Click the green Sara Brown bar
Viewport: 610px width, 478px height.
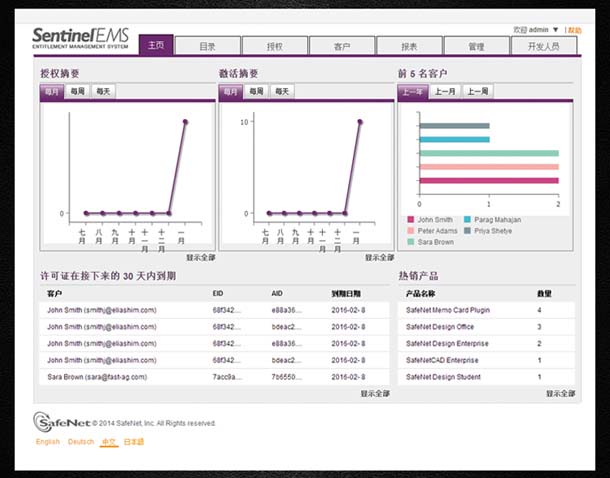tap(489, 153)
